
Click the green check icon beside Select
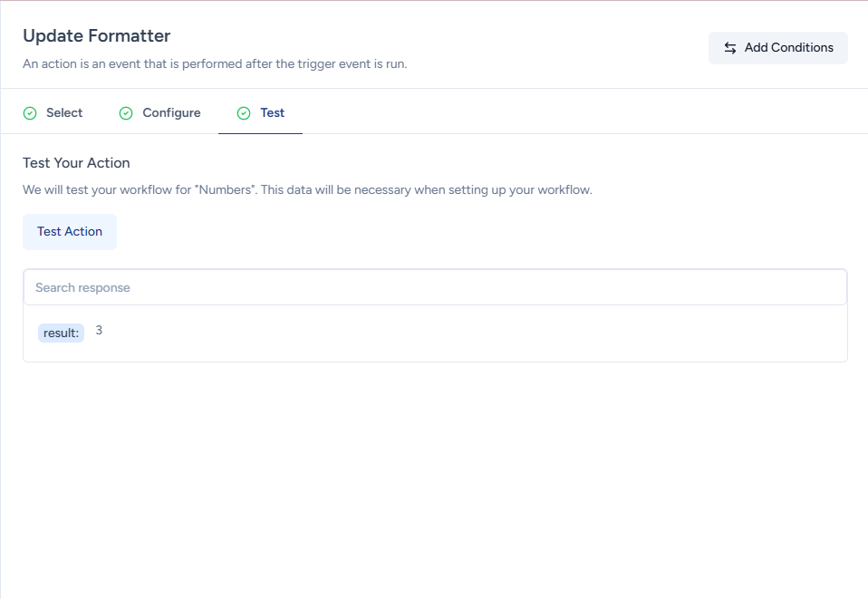[x=30, y=113]
